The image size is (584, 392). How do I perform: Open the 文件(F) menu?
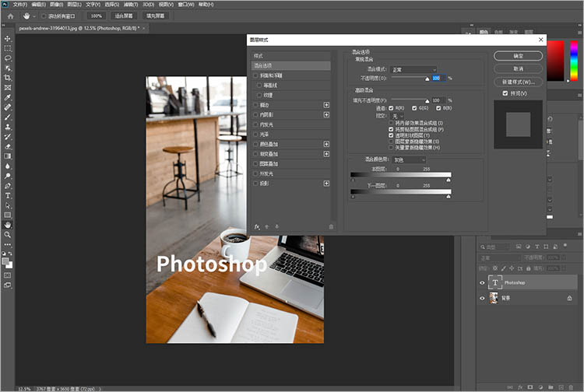[x=19, y=4]
